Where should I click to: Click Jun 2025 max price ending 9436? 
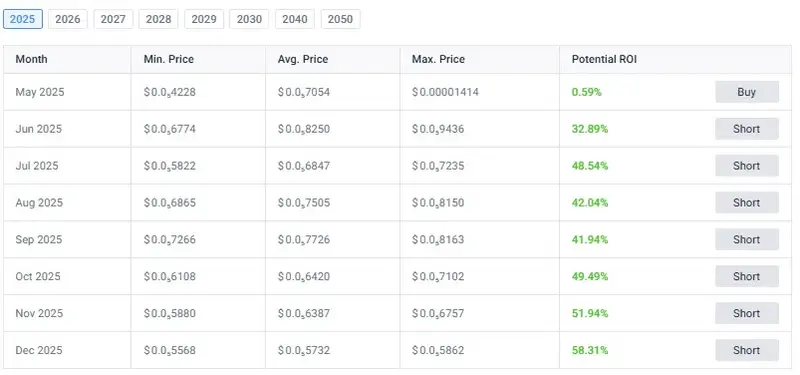(438, 129)
